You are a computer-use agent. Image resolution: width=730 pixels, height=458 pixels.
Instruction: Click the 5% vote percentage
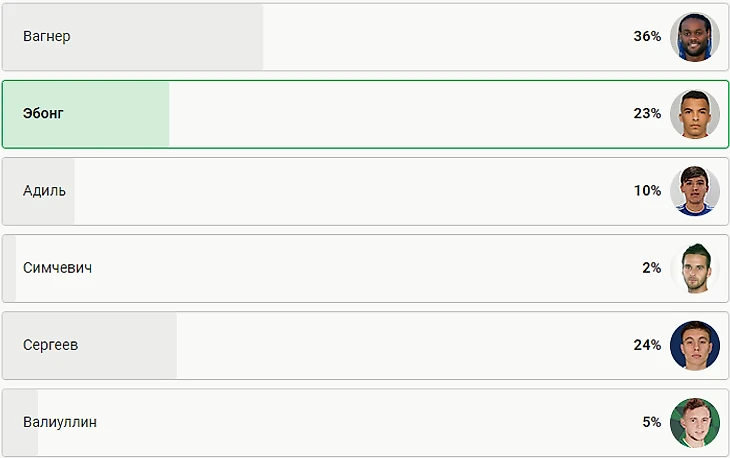651,422
